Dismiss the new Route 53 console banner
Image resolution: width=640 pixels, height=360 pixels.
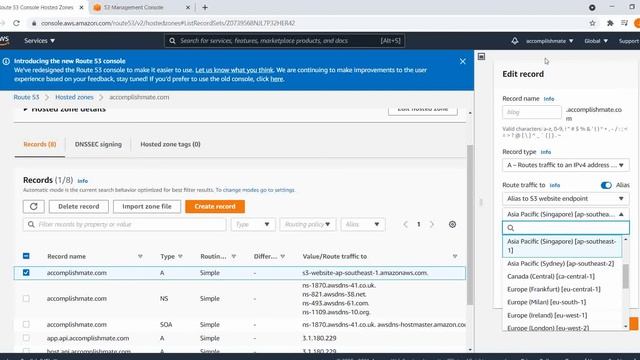pyautogui.click(x=462, y=61)
